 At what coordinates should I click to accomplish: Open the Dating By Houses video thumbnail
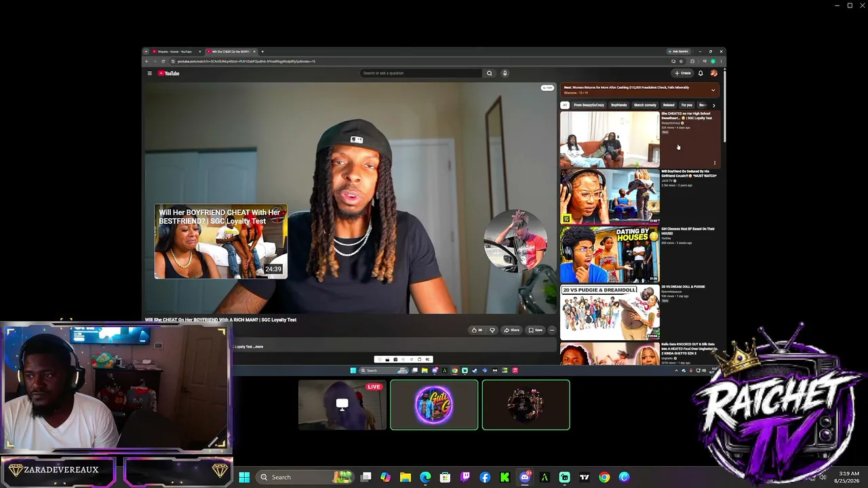click(x=610, y=255)
